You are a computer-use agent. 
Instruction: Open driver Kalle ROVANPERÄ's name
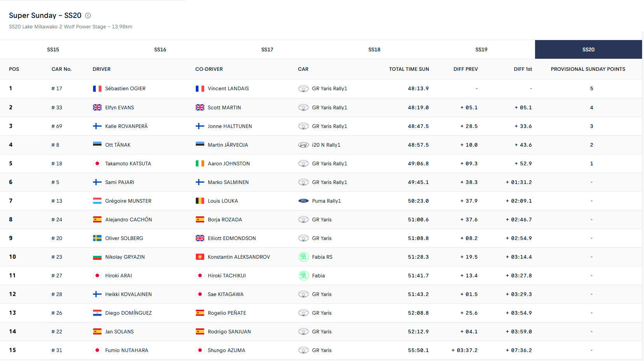tap(126, 126)
